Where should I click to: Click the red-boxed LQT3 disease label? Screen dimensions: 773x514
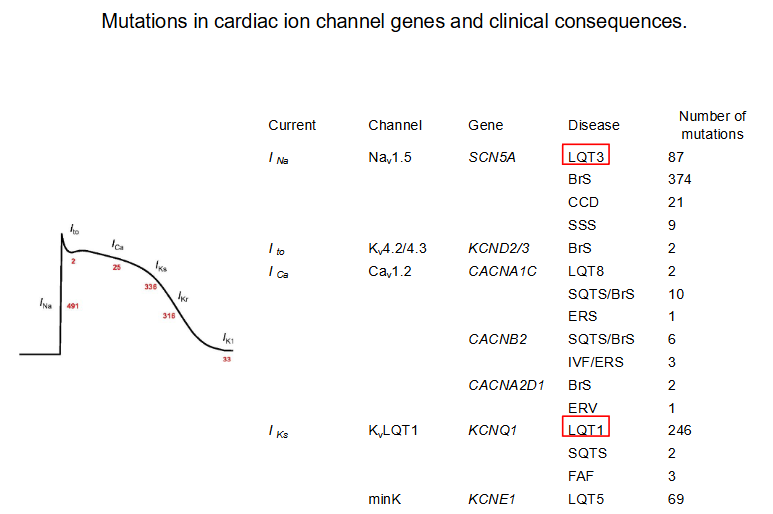(x=586, y=155)
